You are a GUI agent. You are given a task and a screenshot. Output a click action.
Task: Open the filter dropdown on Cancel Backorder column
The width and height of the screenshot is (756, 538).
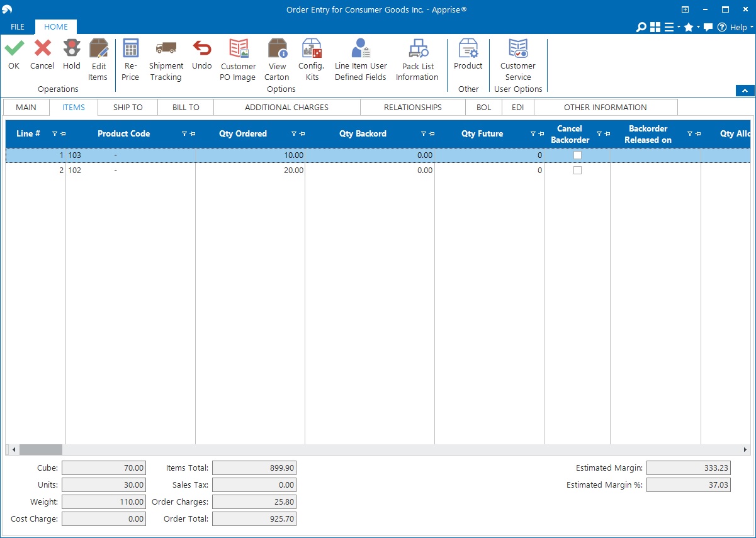tap(599, 134)
